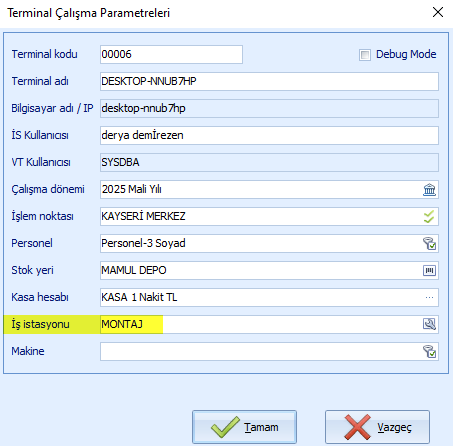Click barcode icon in Stok yeri field

point(429,270)
